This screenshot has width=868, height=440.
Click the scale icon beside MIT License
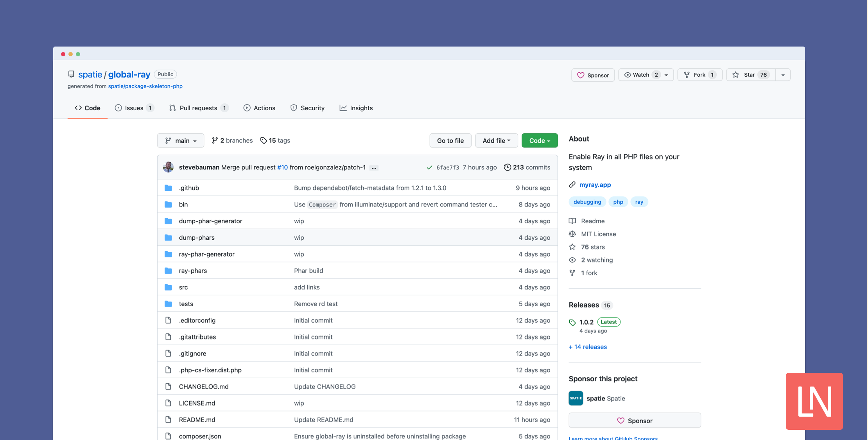[572, 234]
